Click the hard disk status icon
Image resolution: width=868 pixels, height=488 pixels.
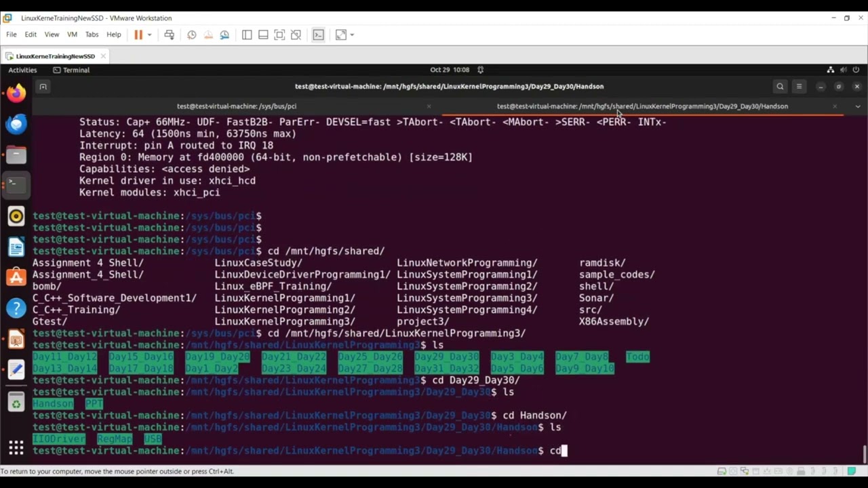coord(722,471)
